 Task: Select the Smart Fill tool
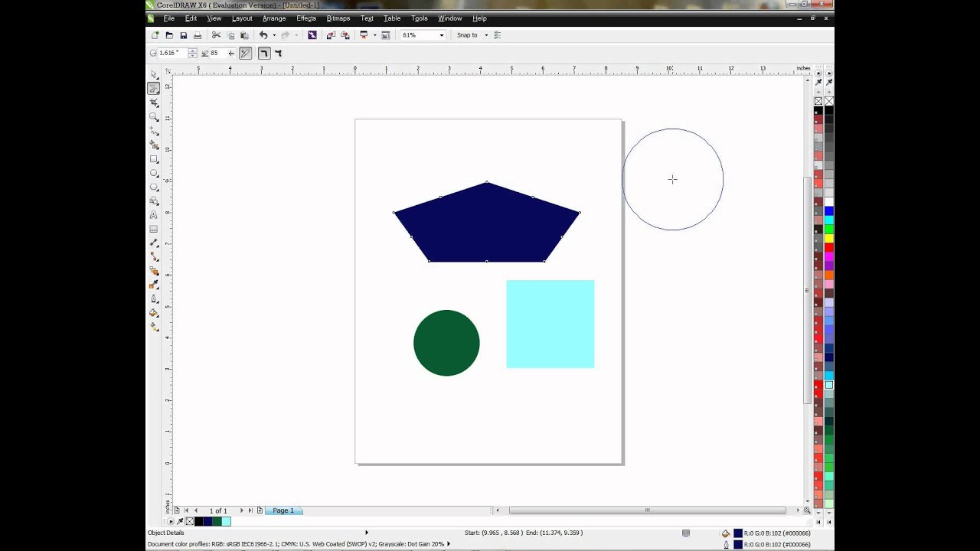pos(154,145)
